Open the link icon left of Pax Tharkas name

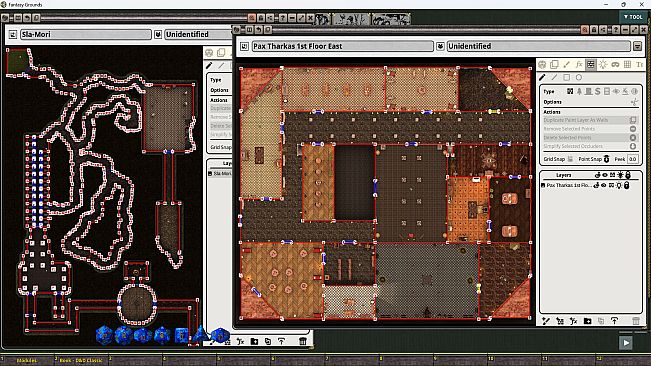click(x=245, y=46)
